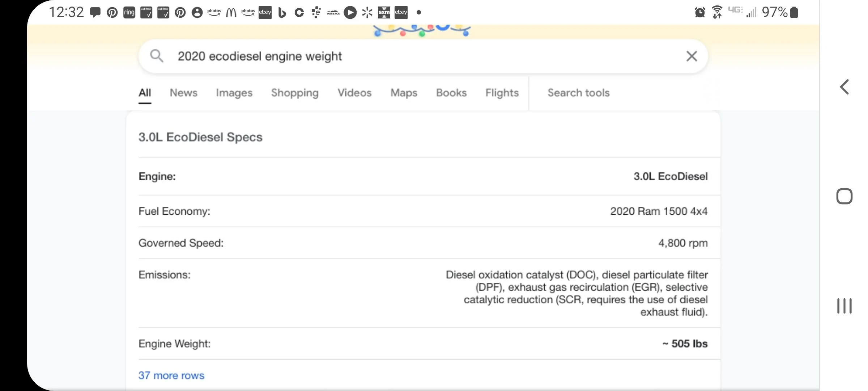This screenshot has width=868, height=391.
Task: Tap the 3.0L EcoDiesel Specs heading
Action: 200,137
